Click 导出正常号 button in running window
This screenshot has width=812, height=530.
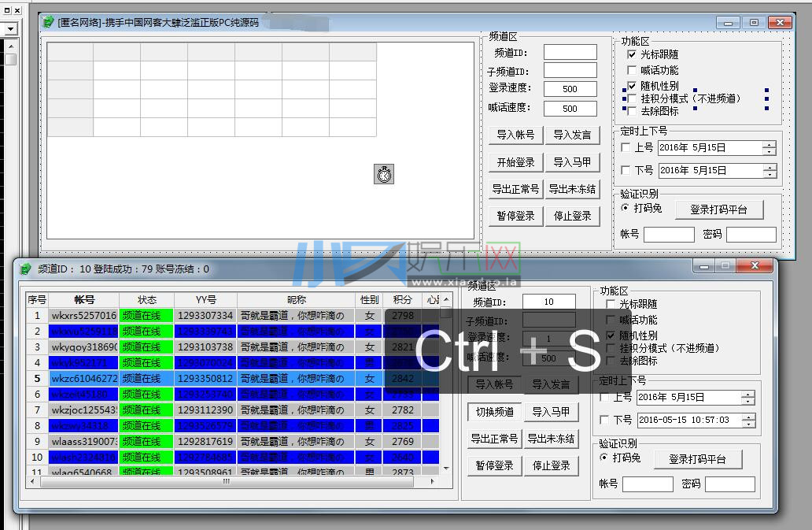pos(495,439)
